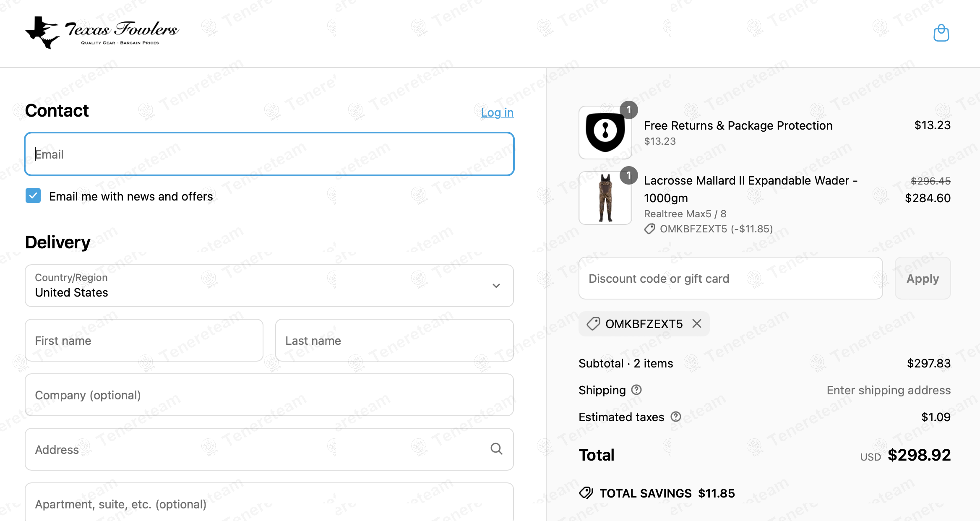Image resolution: width=980 pixels, height=521 pixels.
Task: Click the Country/Region chevron arrow
Action: click(x=496, y=286)
